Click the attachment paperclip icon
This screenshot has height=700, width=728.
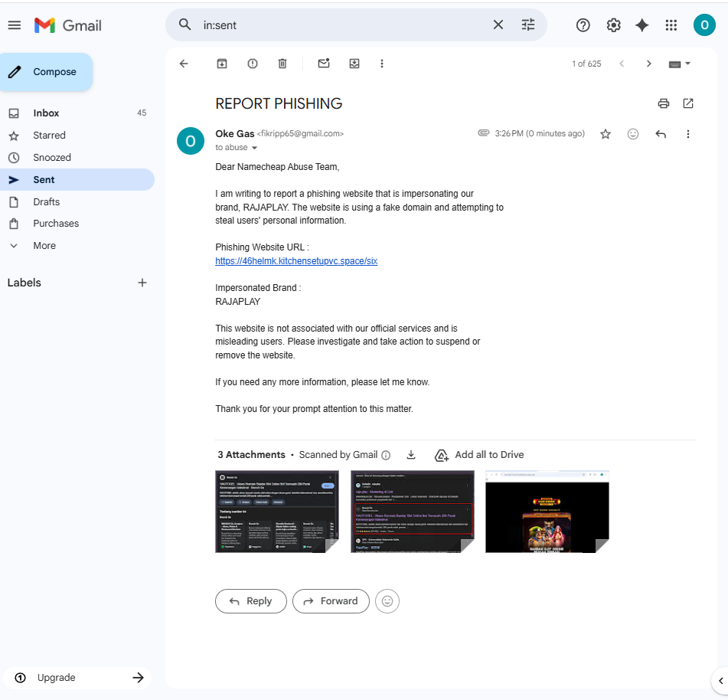pyautogui.click(x=483, y=133)
